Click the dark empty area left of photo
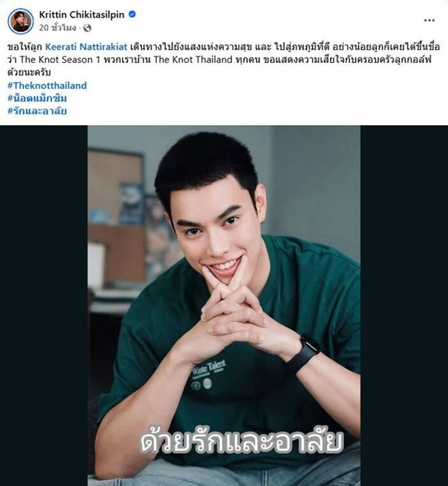Screen dimensions: 448x486 [x=44, y=306]
